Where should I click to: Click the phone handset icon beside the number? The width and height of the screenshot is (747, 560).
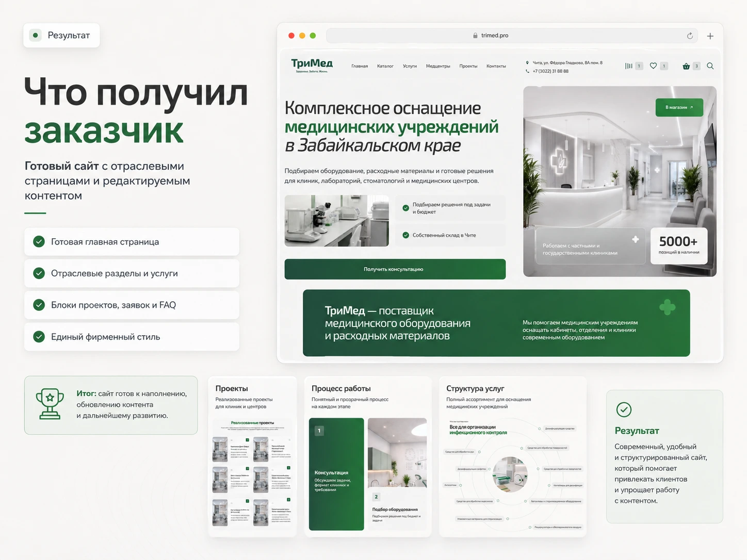coord(527,71)
